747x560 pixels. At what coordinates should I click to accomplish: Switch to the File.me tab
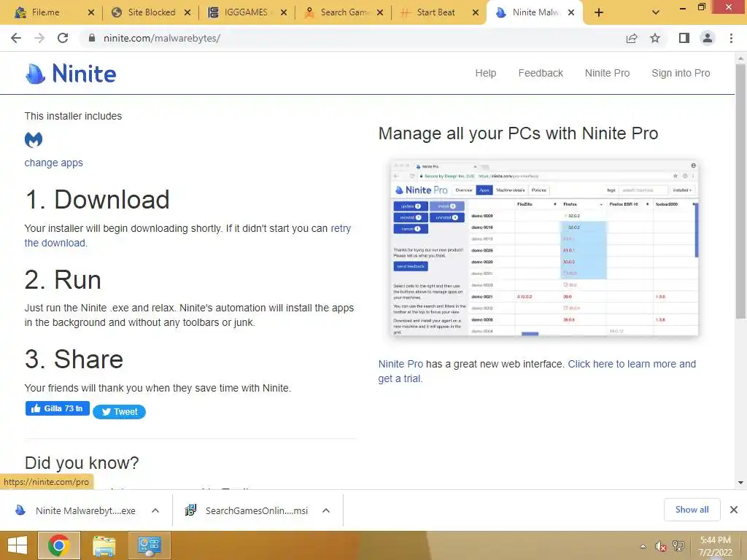pos(46,12)
